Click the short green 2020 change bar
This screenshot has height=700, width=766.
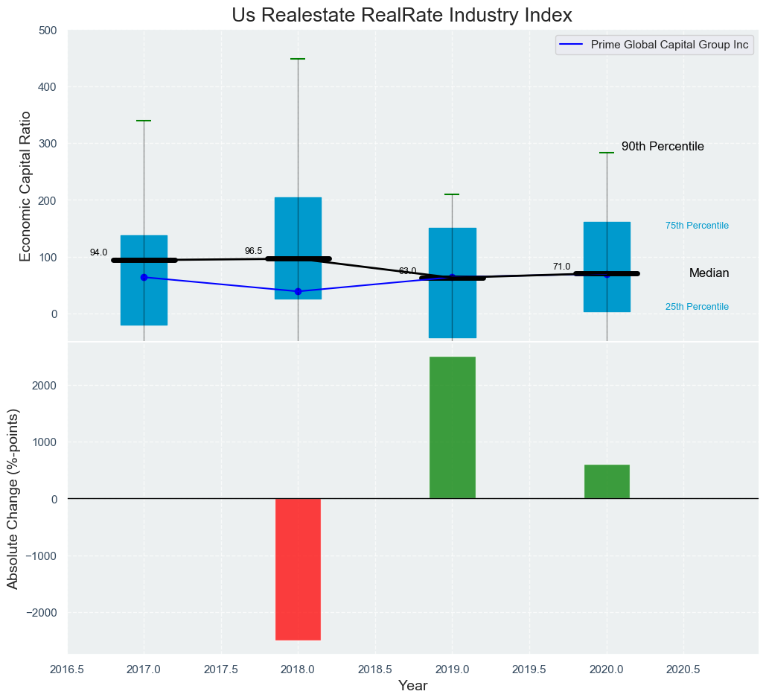click(x=607, y=482)
